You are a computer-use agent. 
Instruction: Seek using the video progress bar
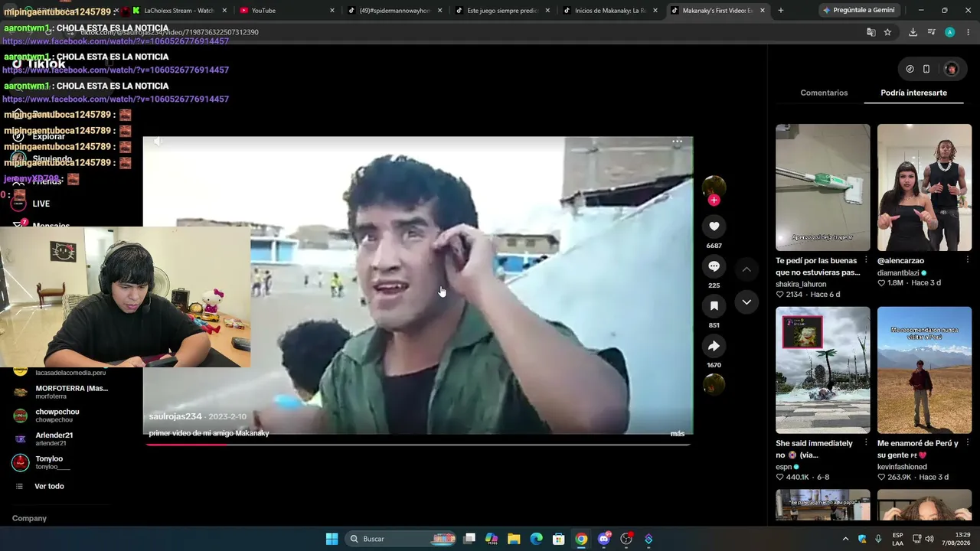tap(418, 444)
